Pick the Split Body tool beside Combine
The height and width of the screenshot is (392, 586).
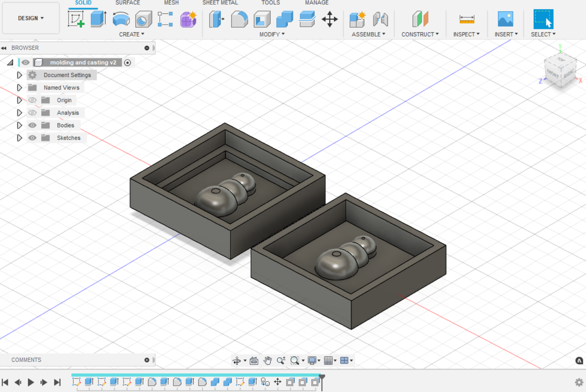307,19
